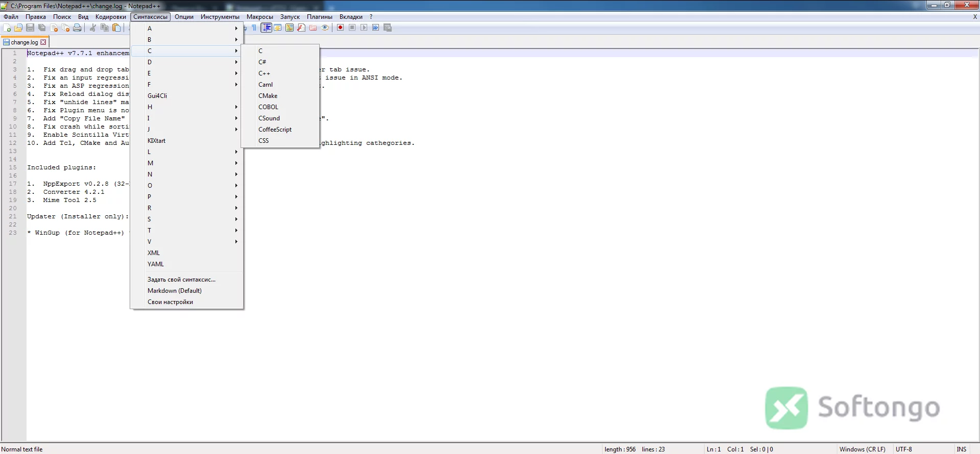Click the New file toolbar icon

click(x=7, y=28)
